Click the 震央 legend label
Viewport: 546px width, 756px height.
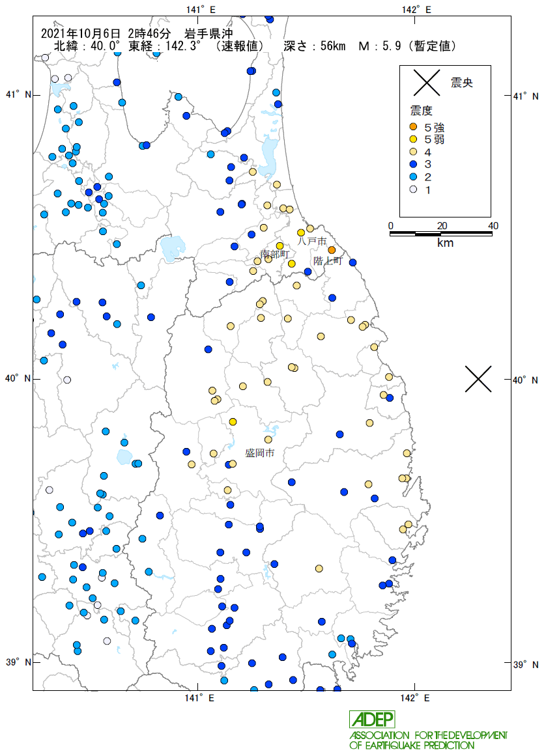[461, 83]
